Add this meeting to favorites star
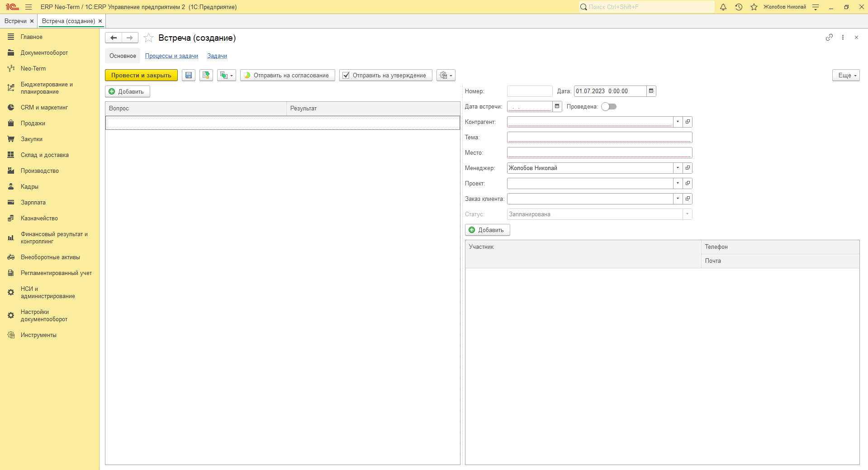 pos(148,38)
